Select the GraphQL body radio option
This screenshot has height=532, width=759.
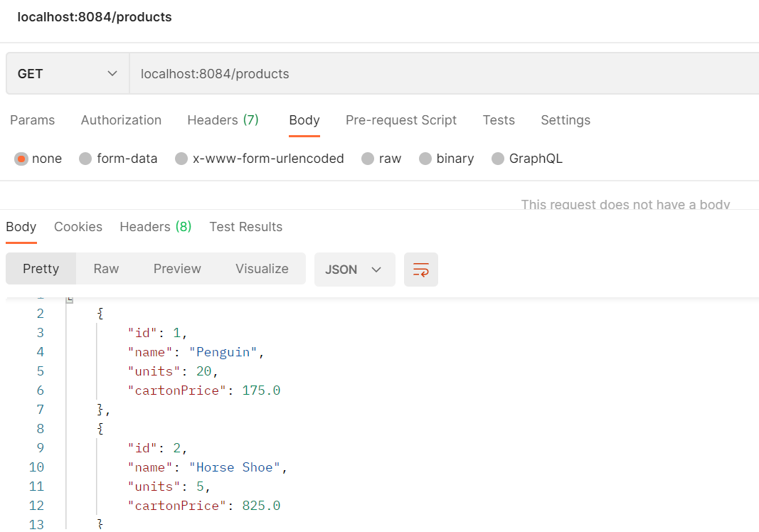point(498,159)
